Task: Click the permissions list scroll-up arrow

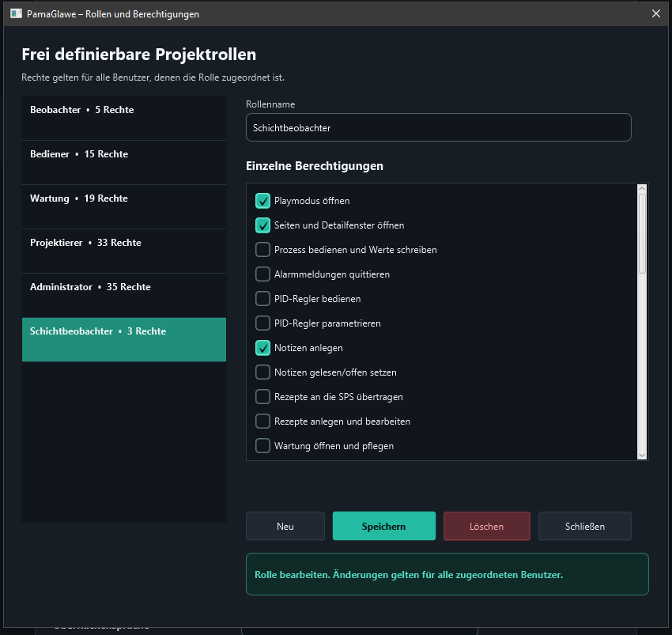Action: click(x=642, y=189)
